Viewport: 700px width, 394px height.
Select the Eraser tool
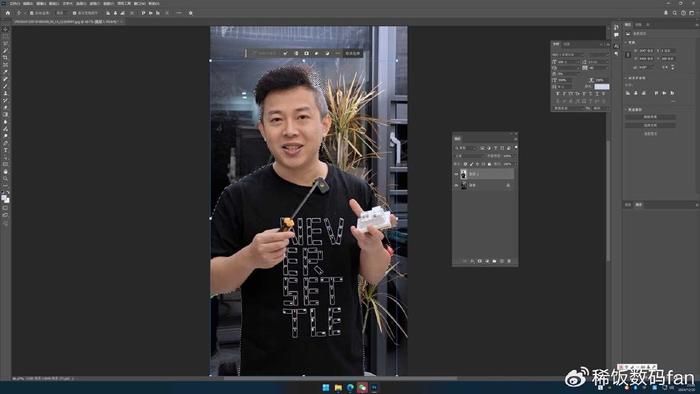pos(5,108)
